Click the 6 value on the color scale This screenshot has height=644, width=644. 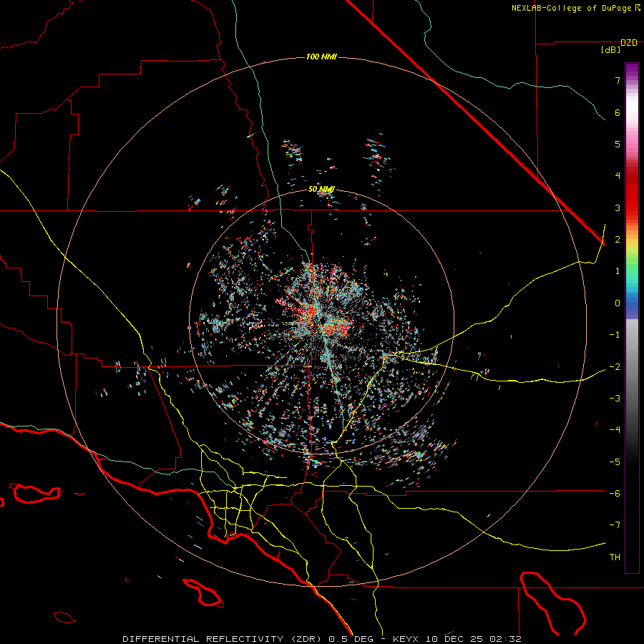[618, 112]
